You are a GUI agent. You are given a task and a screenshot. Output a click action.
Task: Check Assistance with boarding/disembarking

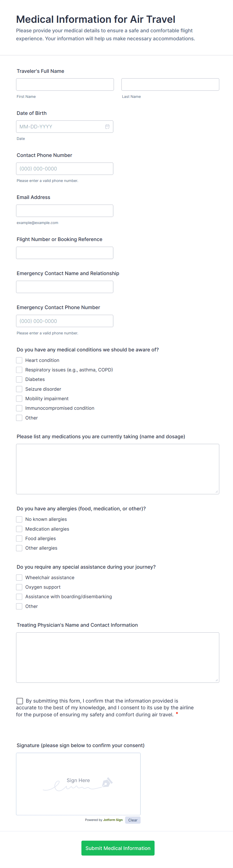(x=19, y=596)
